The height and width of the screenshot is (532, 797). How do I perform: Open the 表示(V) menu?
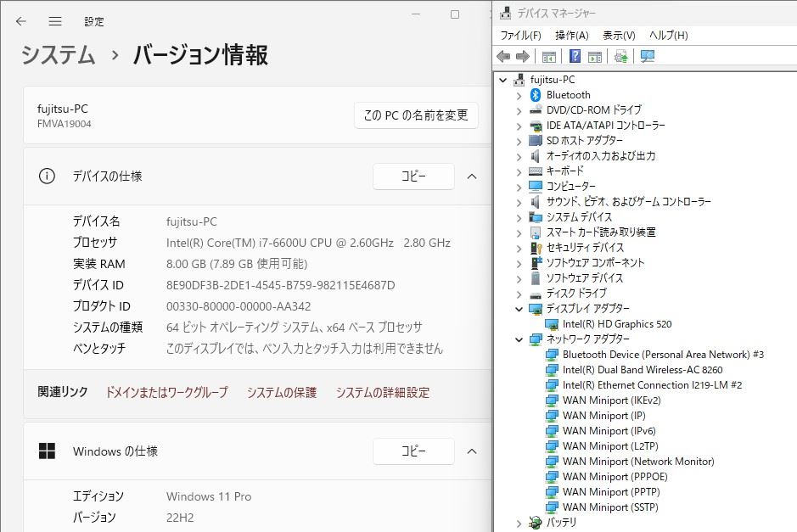[x=619, y=35]
